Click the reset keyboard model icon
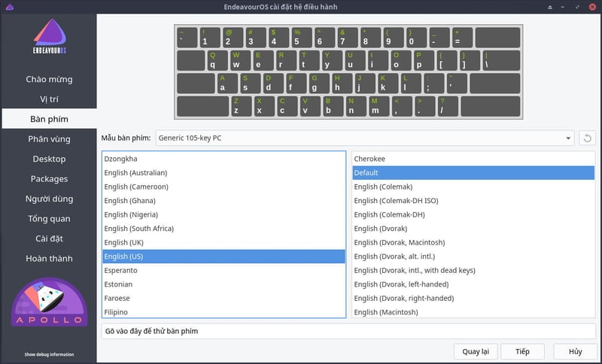The height and width of the screenshot is (364, 602). click(x=587, y=138)
